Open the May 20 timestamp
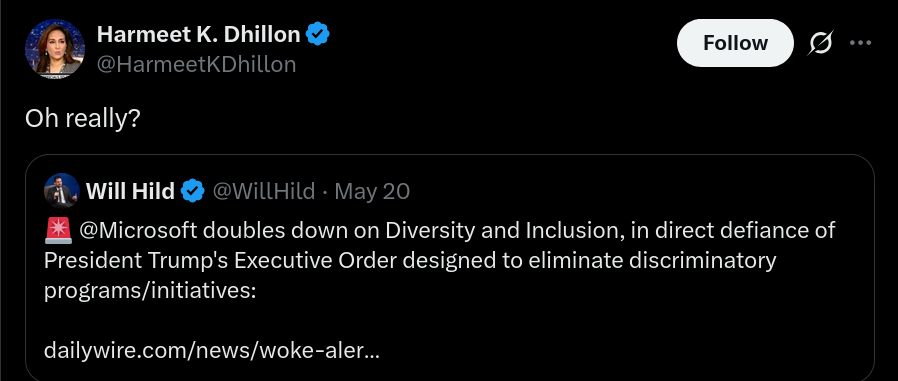Screen dimensions: 898x381 click(x=372, y=191)
